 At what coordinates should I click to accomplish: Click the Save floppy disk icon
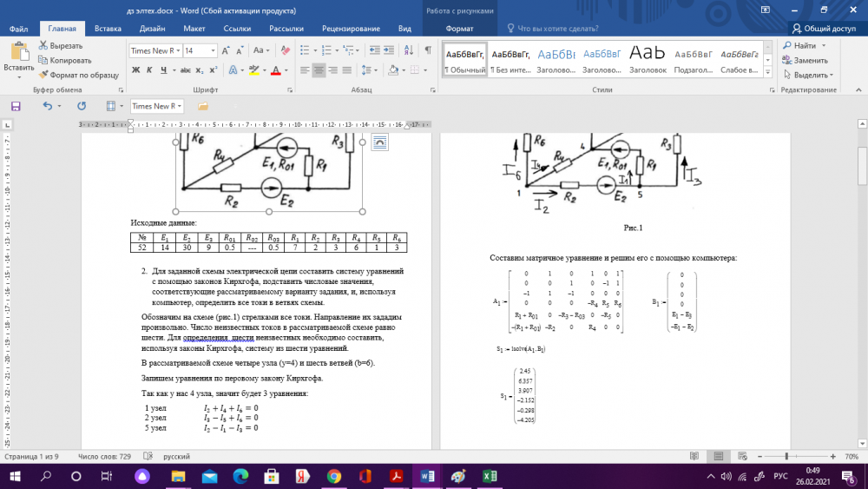(16, 106)
